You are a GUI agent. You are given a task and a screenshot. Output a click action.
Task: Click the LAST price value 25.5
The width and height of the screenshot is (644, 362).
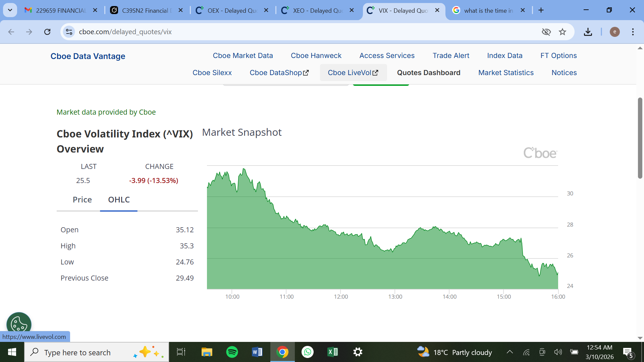(x=83, y=181)
